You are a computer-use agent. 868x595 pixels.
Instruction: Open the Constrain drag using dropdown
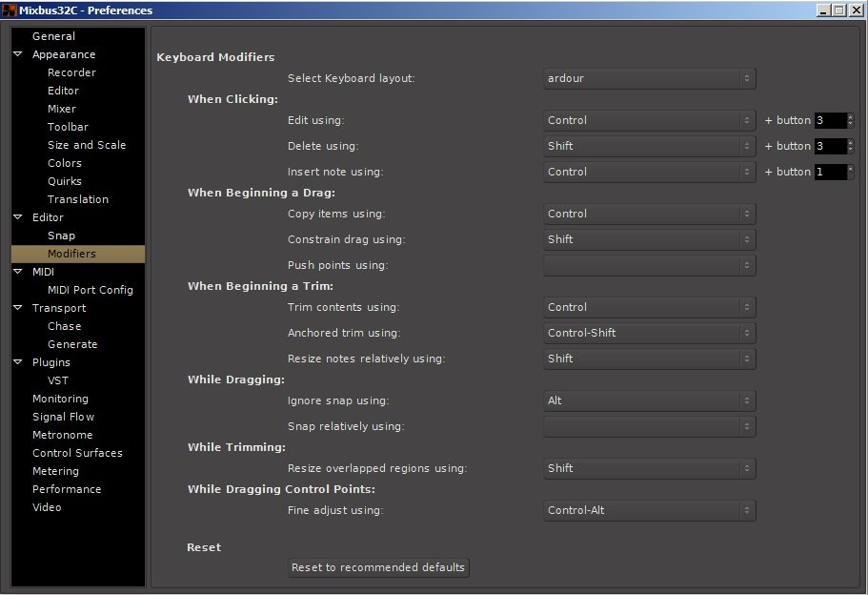coord(650,240)
